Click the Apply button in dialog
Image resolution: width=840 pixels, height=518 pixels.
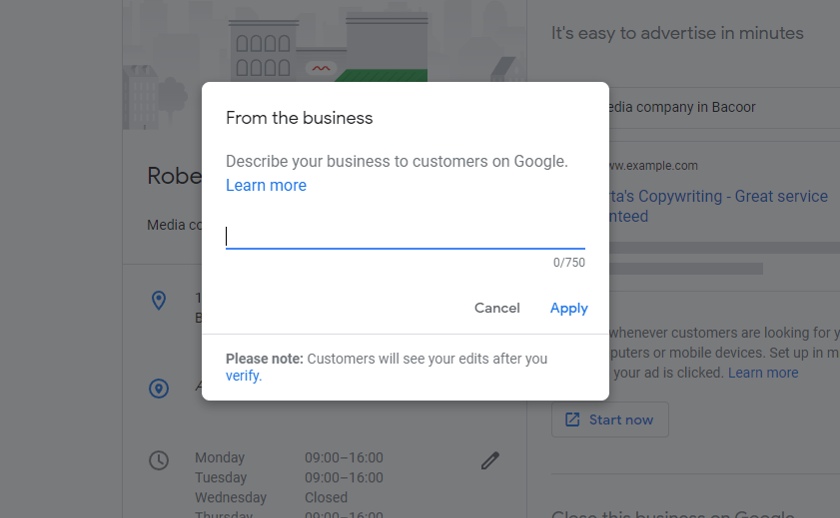pyautogui.click(x=569, y=308)
